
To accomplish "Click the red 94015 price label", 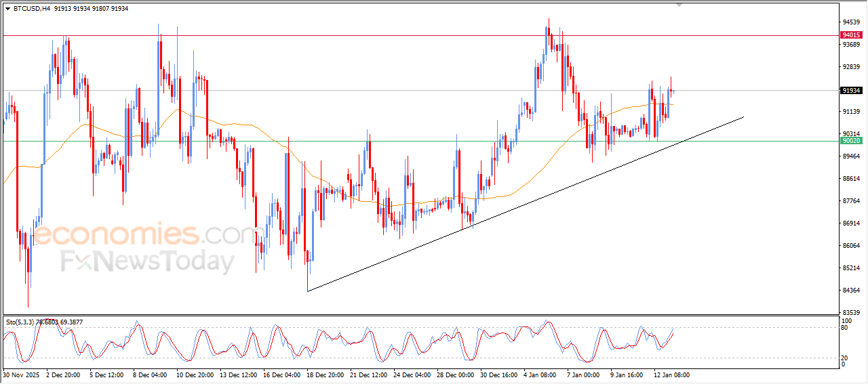I will click(850, 35).
